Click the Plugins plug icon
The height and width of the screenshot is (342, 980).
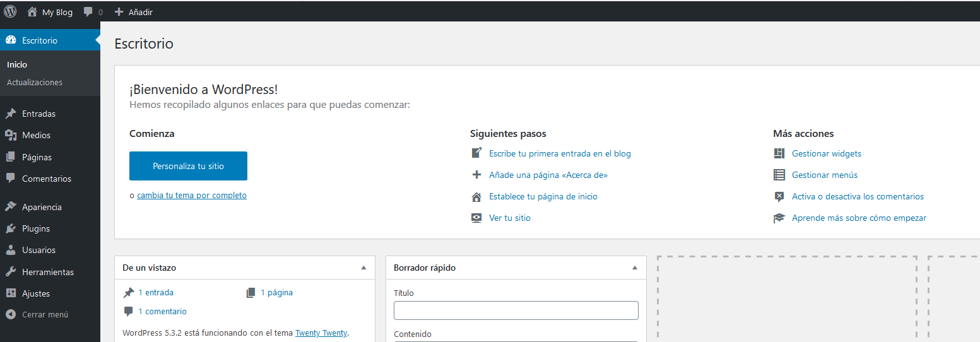click(11, 228)
